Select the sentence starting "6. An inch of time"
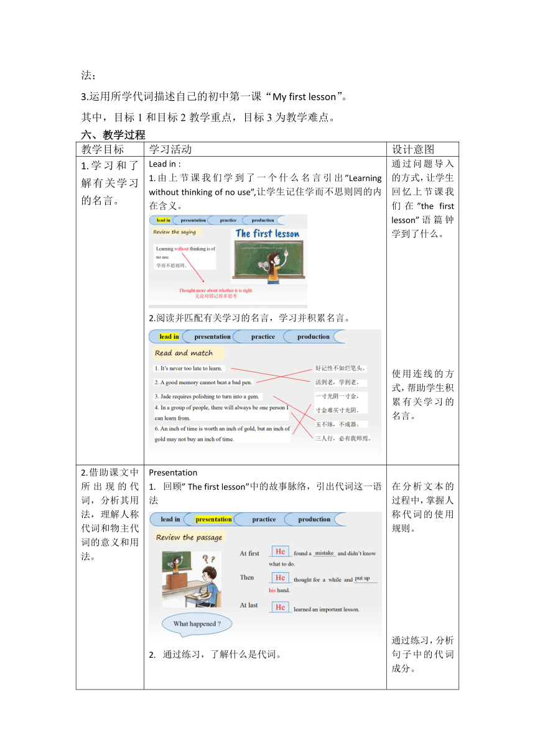 [x=222, y=434]
